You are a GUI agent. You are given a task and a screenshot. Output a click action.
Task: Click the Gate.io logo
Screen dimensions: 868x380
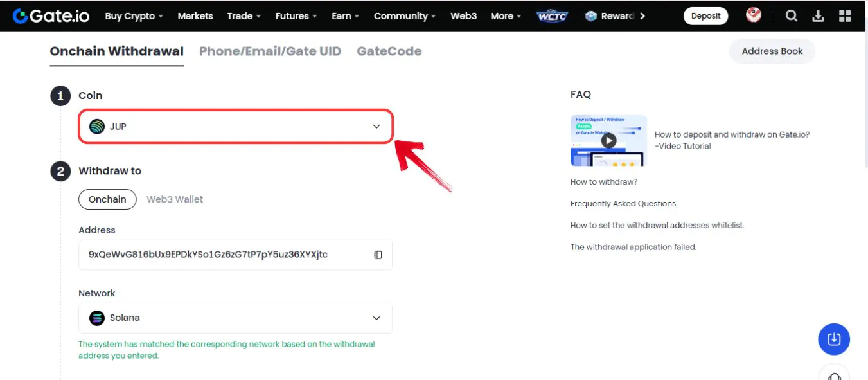(51, 16)
